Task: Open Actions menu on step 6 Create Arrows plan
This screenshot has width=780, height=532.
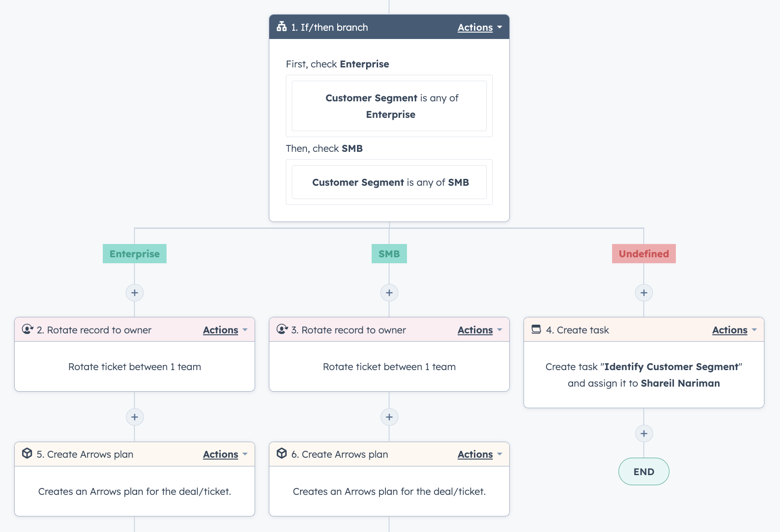Action: (479, 454)
